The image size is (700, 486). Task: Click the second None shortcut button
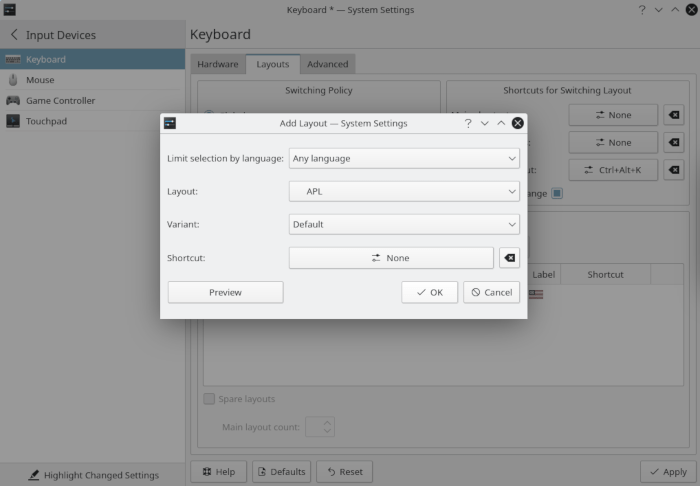point(613,143)
